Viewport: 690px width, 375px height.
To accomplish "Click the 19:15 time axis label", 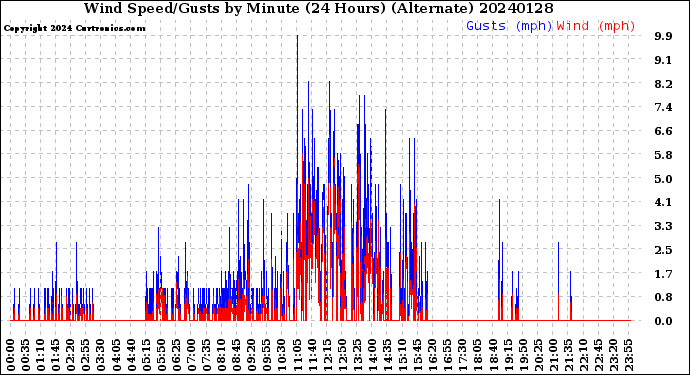I will [x=507, y=354].
